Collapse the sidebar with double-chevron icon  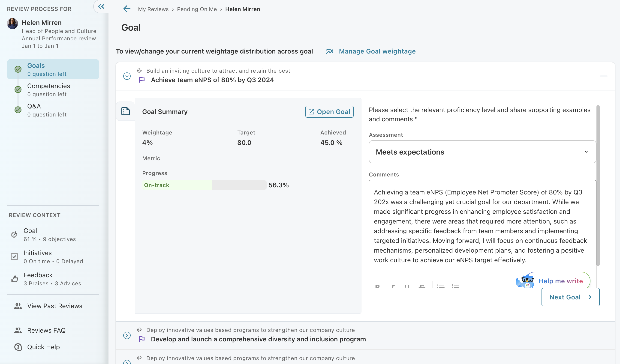101,7
